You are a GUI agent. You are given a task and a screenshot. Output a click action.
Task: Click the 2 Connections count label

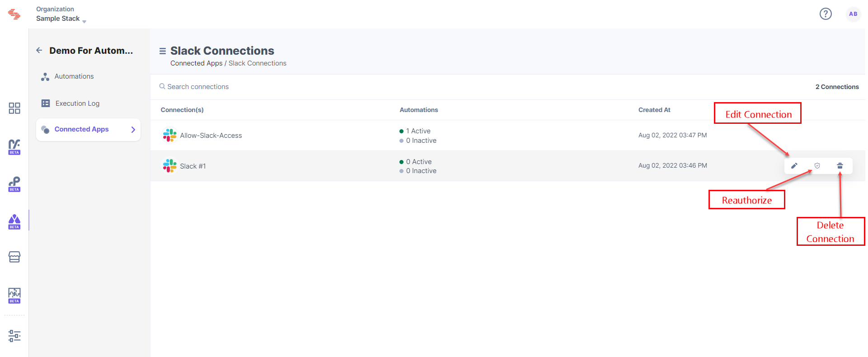click(x=837, y=87)
